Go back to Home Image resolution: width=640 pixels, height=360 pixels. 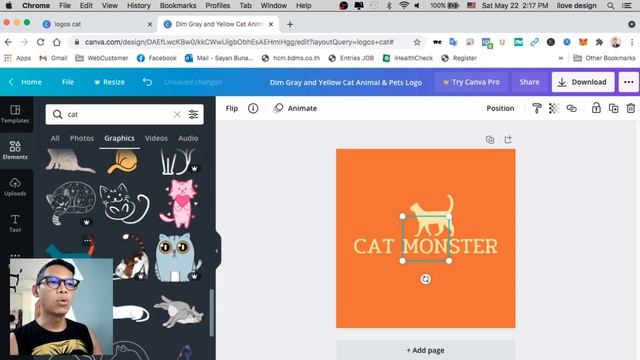click(x=26, y=82)
